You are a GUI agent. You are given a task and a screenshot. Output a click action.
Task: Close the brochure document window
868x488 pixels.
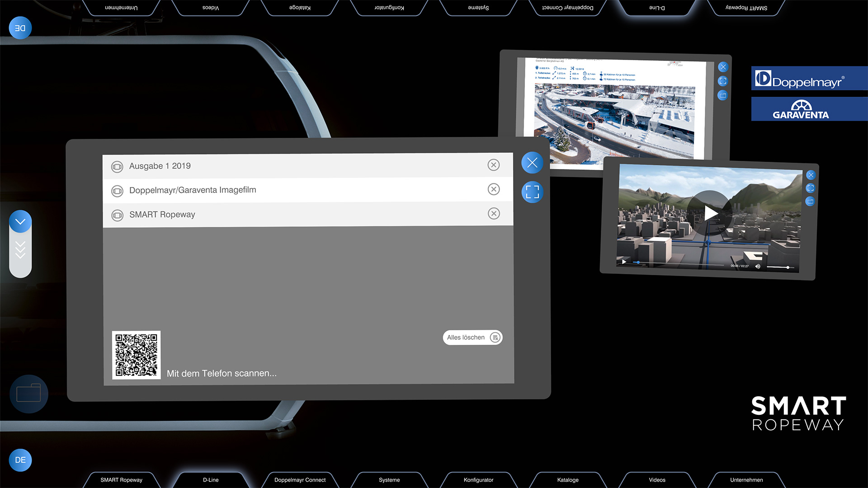tap(723, 67)
